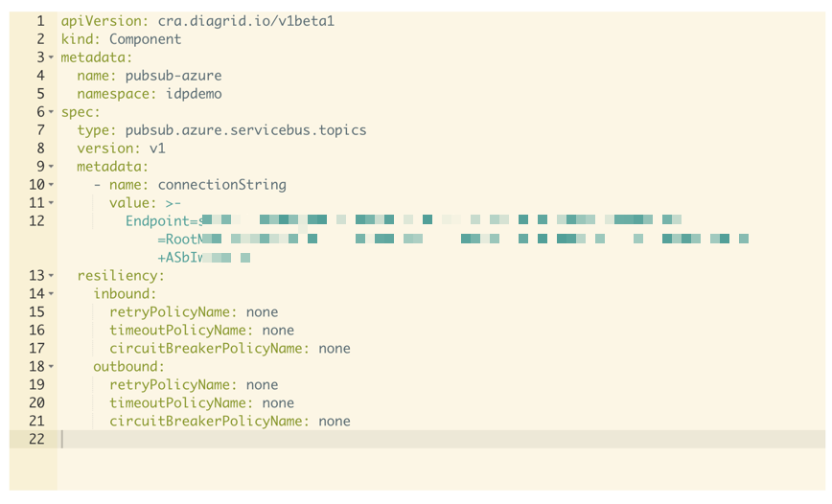Fold the spec metadata block at line 9
The width and height of the screenshot is (832, 504).
(51, 167)
